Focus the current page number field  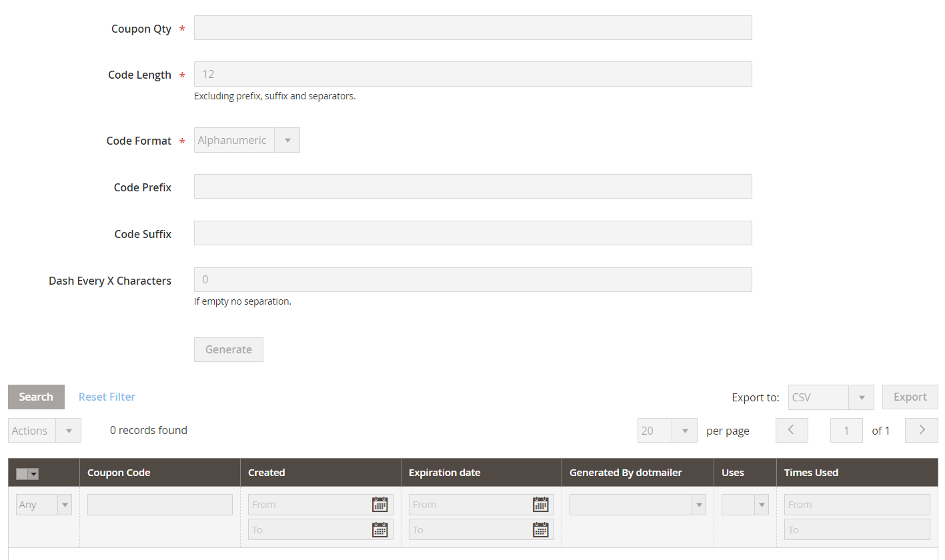846,431
